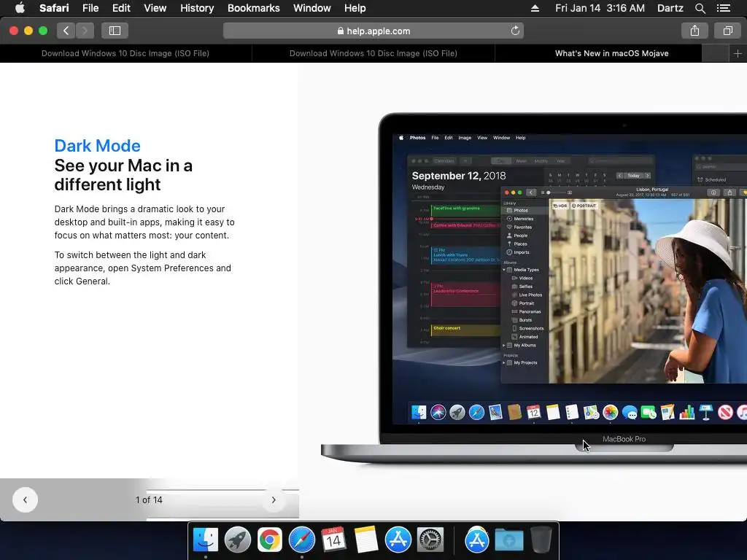Open Safari compass in Dock
The height and width of the screenshot is (560, 747).
tap(301, 540)
